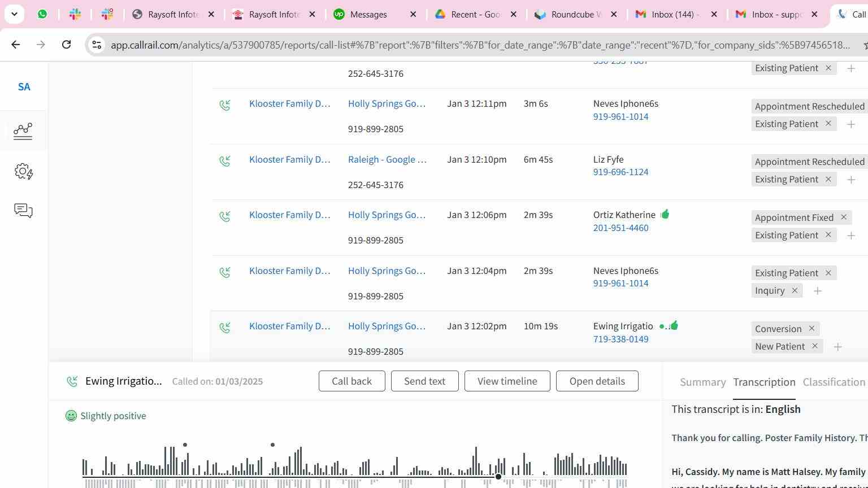
Task: Close the Recent - Google Drive tab
Action: [x=513, y=14]
